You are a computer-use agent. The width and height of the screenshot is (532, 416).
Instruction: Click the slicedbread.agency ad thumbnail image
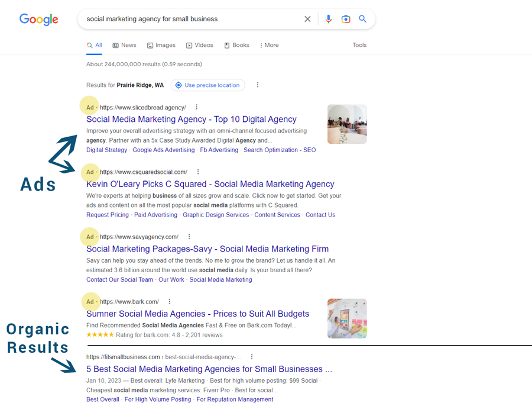(x=347, y=124)
